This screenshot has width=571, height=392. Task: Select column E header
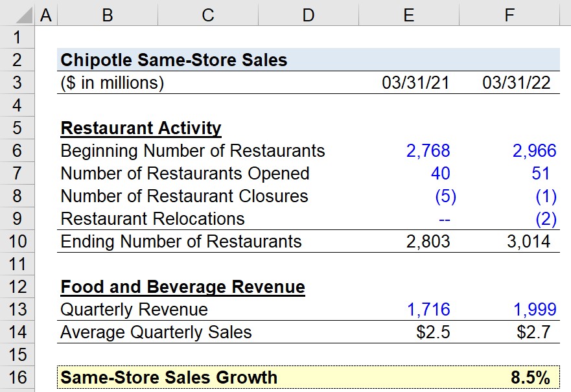click(408, 16)
